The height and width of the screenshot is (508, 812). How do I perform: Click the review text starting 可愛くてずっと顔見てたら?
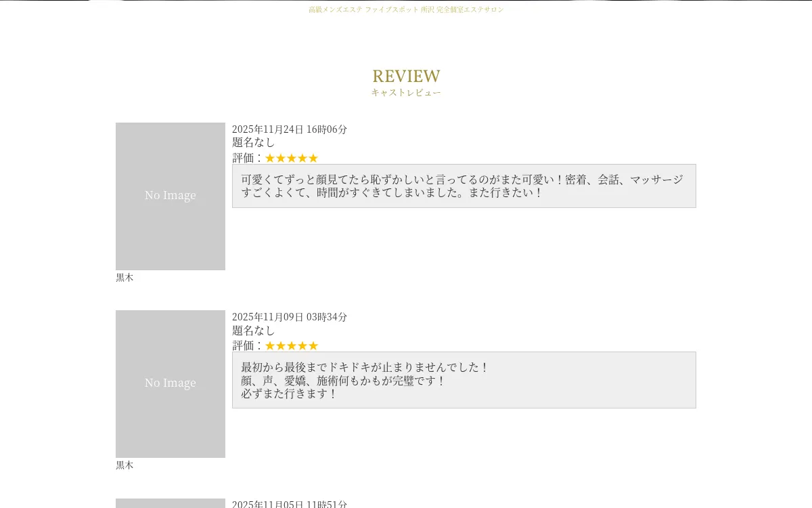[464, 186]
